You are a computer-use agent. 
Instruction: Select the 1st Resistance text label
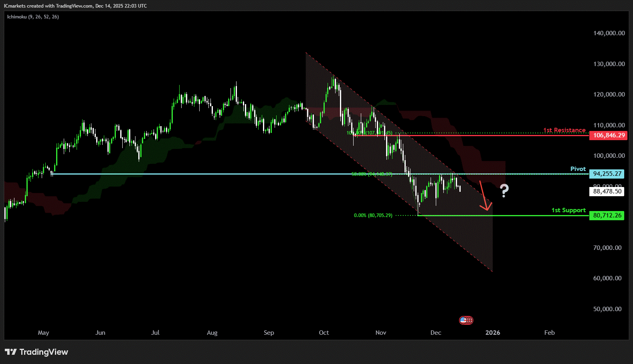point(564,130)
